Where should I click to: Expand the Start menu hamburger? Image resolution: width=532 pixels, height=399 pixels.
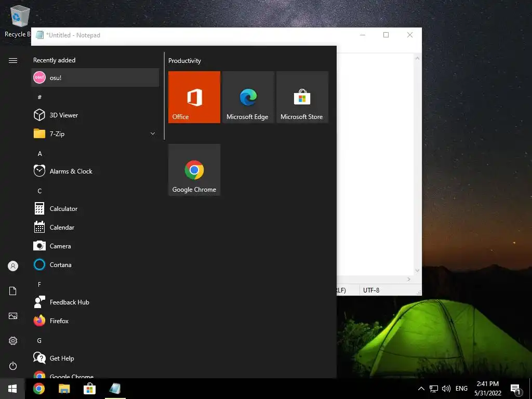pos(13,60)
